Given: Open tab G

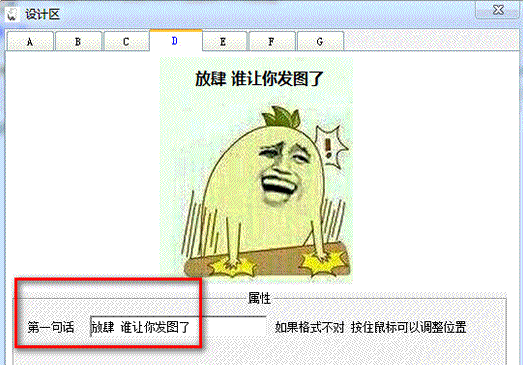Looking at the screenshot, I should click(320, 42).
